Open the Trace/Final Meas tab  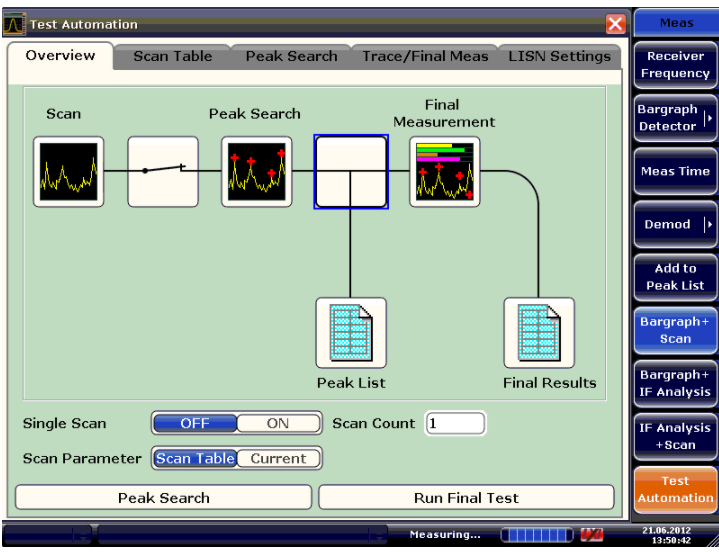tap(425, 57)
